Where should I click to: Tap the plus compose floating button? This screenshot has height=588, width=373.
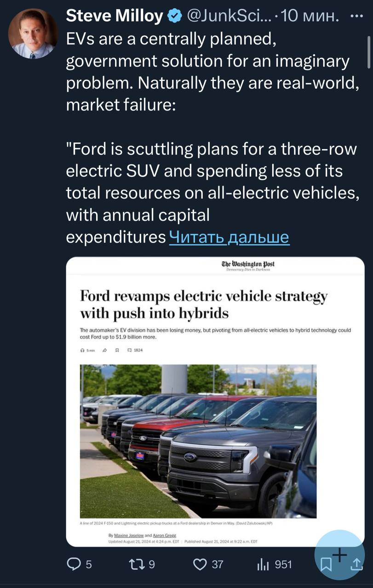(339, 555)
